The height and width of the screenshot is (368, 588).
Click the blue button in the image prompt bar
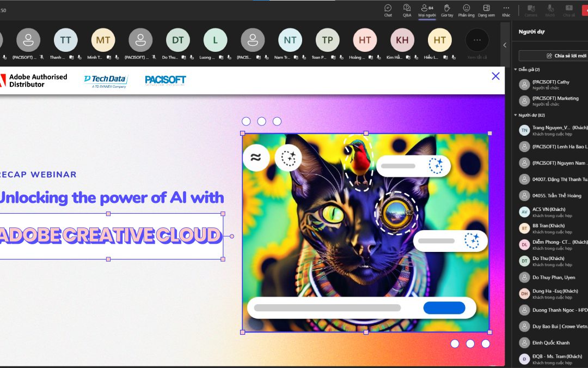(444, 308)
